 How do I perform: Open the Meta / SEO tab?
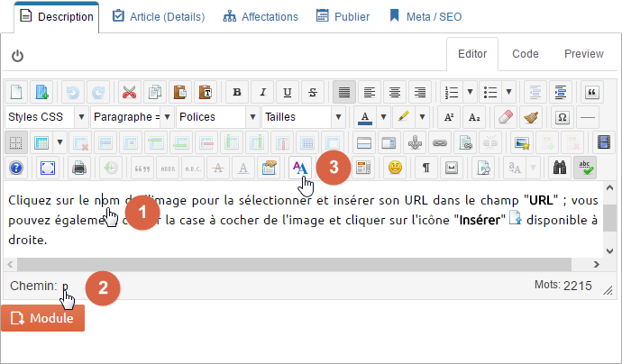pyautogui.click(x=425, y=16)
